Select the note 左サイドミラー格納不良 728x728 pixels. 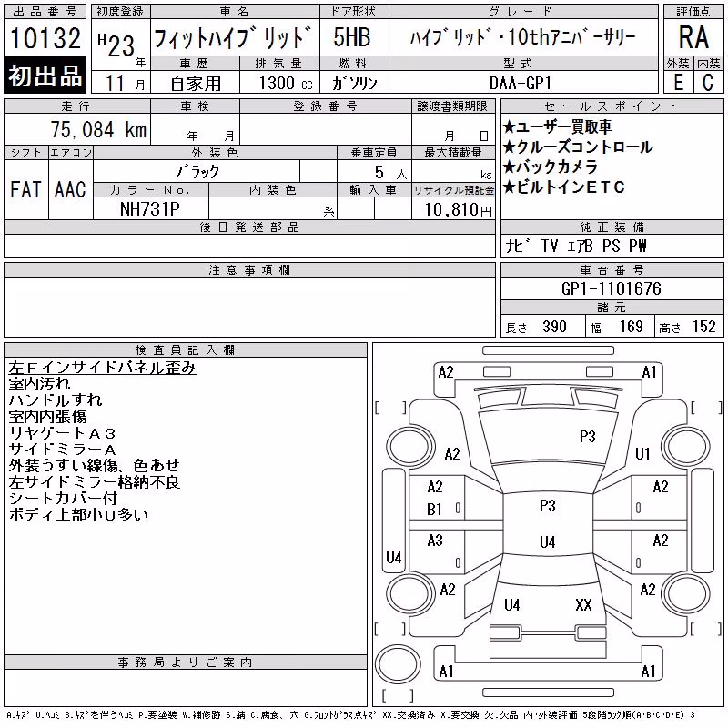(x=95, y=482)
